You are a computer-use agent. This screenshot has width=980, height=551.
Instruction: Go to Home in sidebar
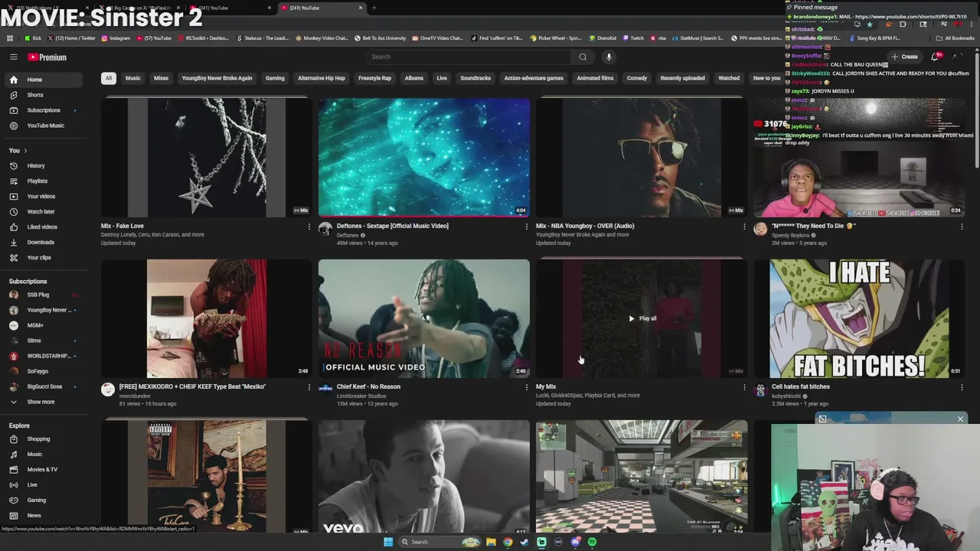coord(44,80)
